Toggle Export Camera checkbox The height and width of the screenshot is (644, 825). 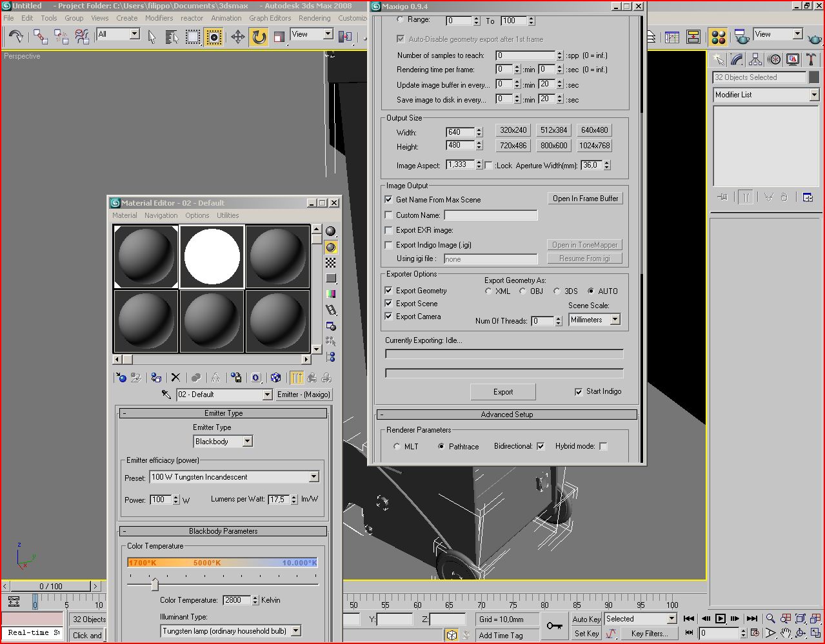pyautogui.click(x=388, y=317)
